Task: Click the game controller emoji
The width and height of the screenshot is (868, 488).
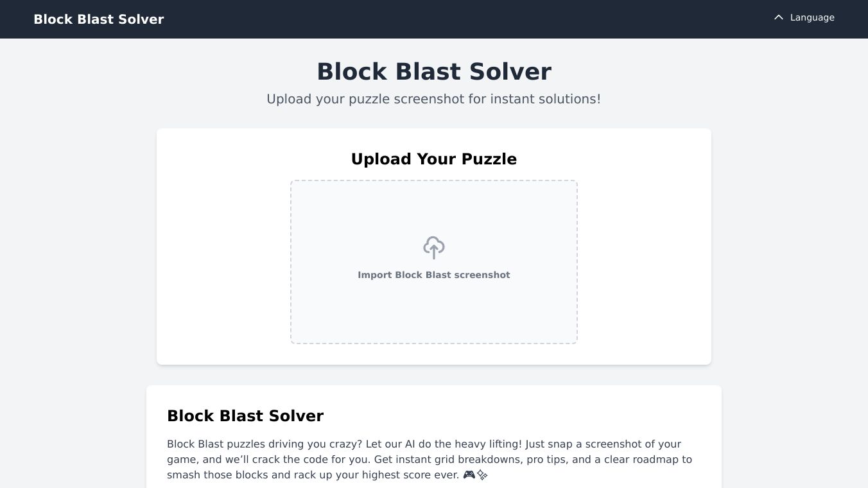Action: (469, 475)
